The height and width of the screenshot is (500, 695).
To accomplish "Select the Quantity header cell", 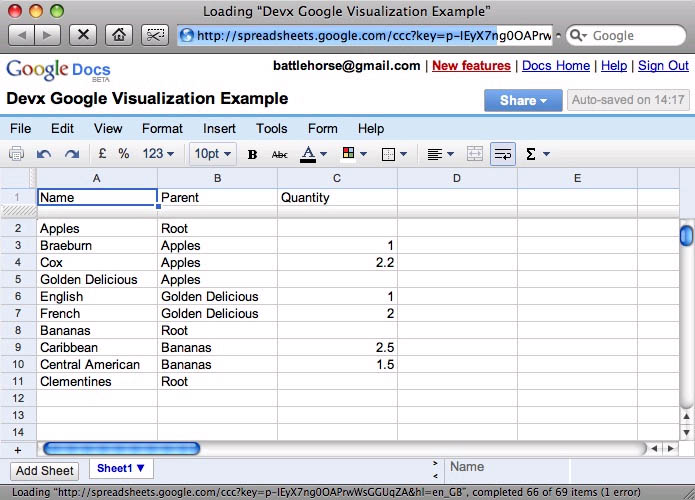I will pyautogui.click(x=337, y=197).
